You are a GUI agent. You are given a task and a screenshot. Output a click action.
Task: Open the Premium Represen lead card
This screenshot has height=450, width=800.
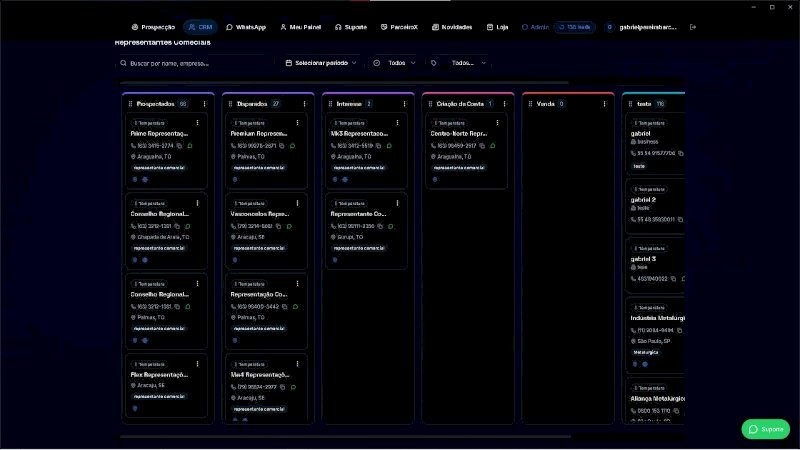point(266,152)
